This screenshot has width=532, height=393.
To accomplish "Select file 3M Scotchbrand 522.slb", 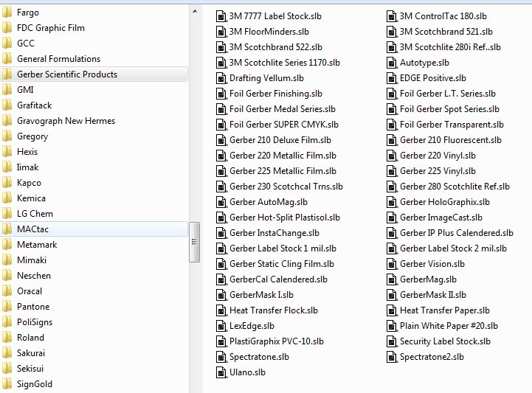I will (x=275, y=47).
